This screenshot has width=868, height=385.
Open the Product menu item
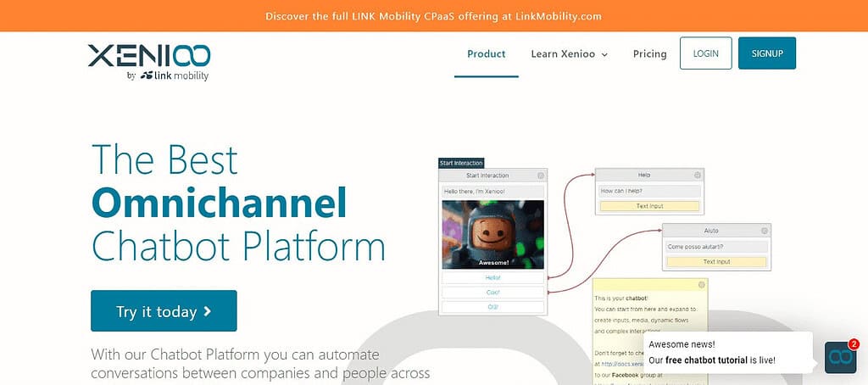click(486, 54)
